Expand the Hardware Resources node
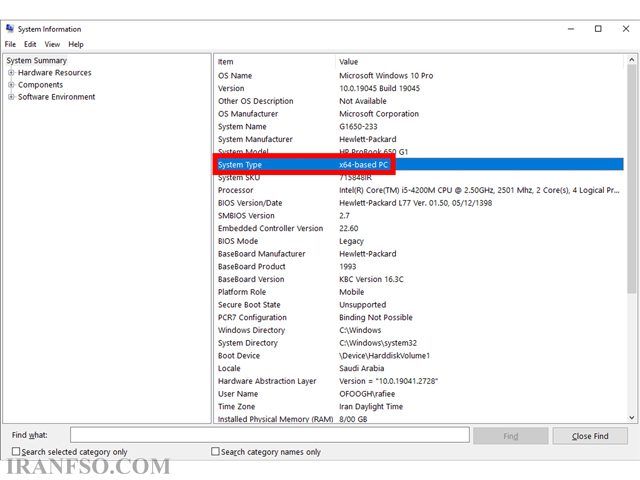 coord(11,73)
